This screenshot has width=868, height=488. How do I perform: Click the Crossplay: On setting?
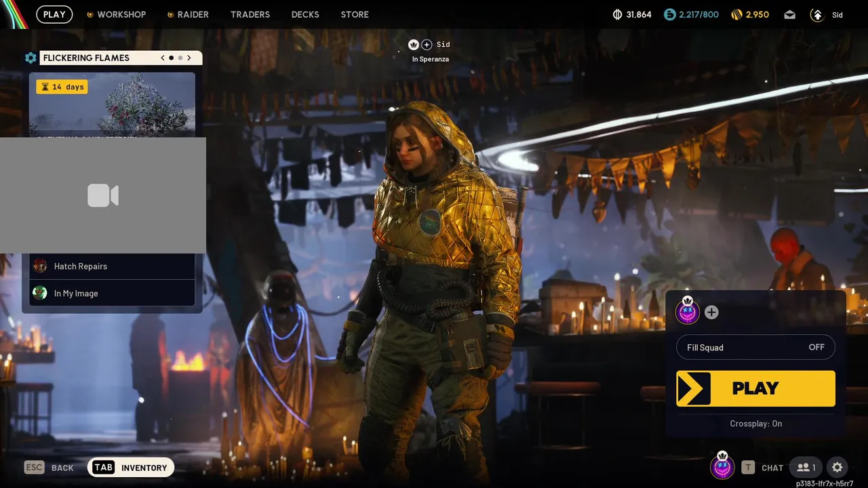point(755,424)
